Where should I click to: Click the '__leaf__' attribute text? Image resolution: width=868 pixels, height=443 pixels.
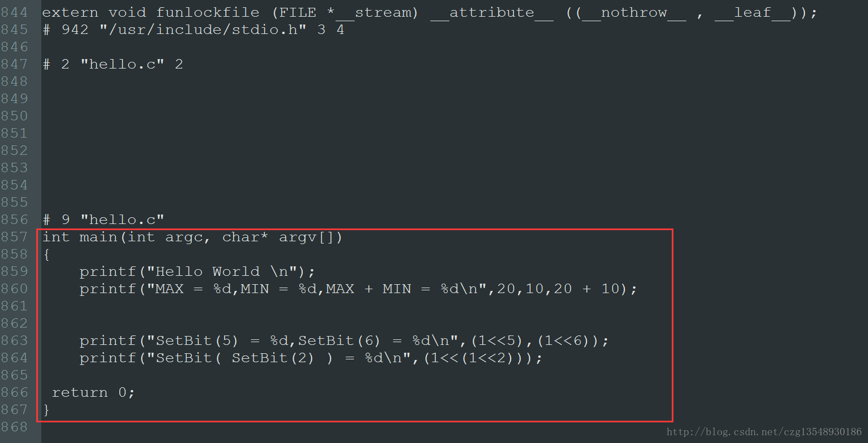(x=753, y=13)
